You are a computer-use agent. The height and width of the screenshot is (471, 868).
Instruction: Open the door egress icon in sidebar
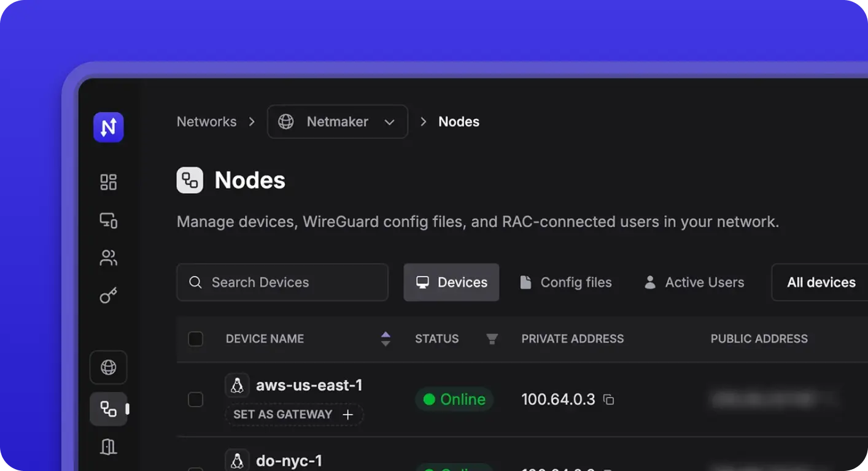tap(109, 447)
